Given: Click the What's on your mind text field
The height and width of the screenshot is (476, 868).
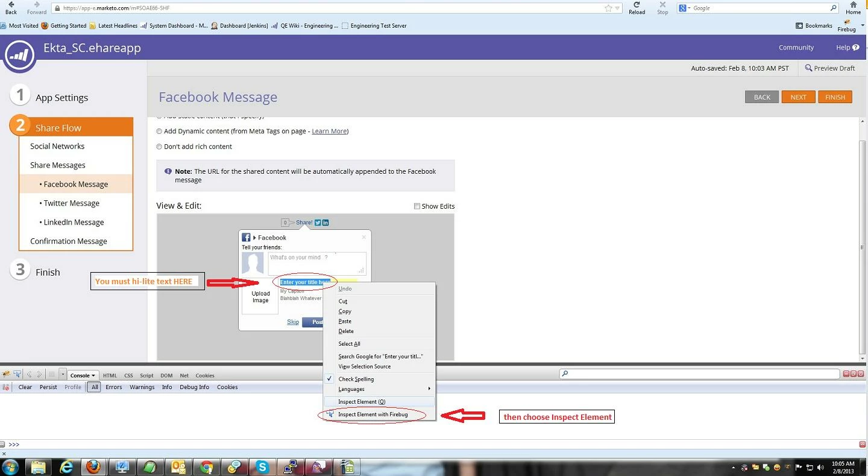Looking at the screenshot, I should (317, 264).
